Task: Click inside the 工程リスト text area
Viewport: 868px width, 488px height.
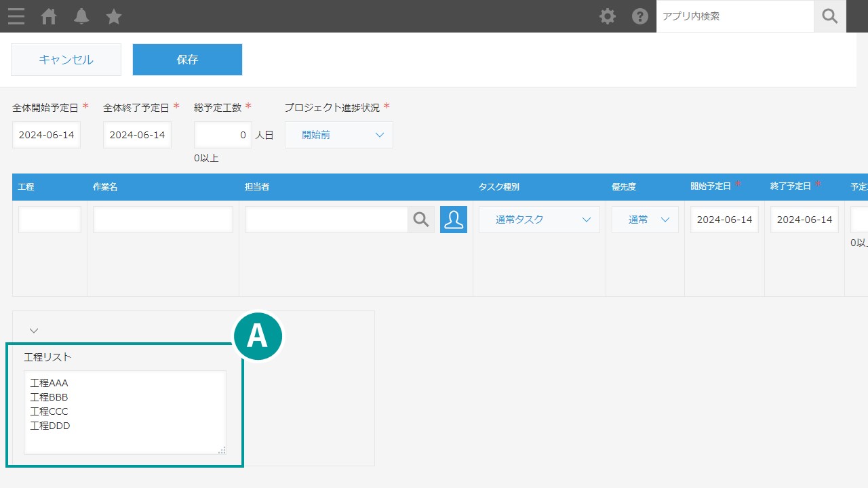Action: pos(125,412)
